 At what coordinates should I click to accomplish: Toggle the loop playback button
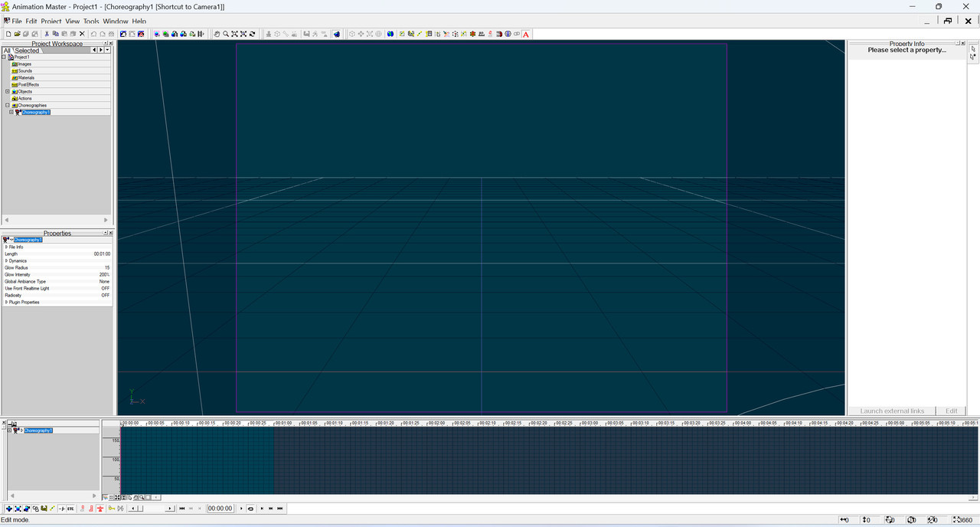250,509
